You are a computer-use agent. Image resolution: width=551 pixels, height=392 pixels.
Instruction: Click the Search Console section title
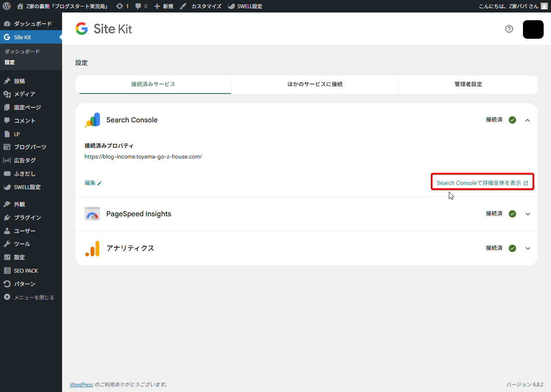pyautogui.click(x=132, y=120)
